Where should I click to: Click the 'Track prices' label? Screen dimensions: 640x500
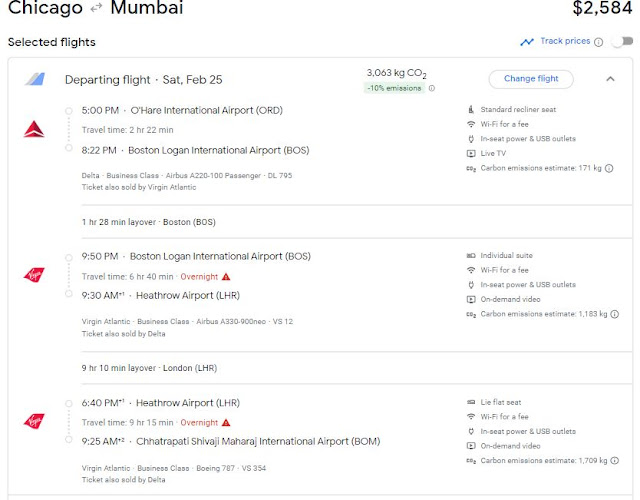[x=565, y=41]
